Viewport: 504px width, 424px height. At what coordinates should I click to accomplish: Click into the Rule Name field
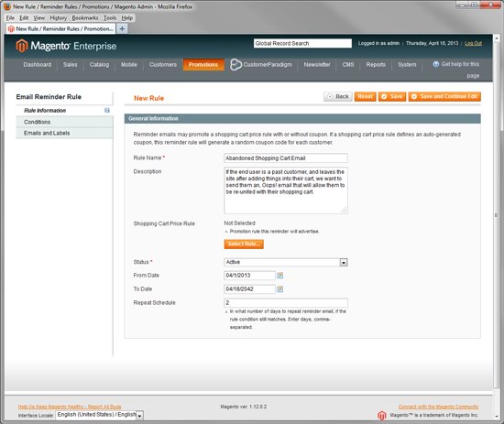(286, 158)
